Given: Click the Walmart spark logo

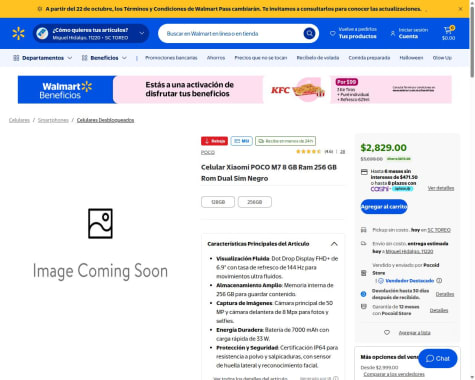Looking at the screenshot, I should (18, 33).
